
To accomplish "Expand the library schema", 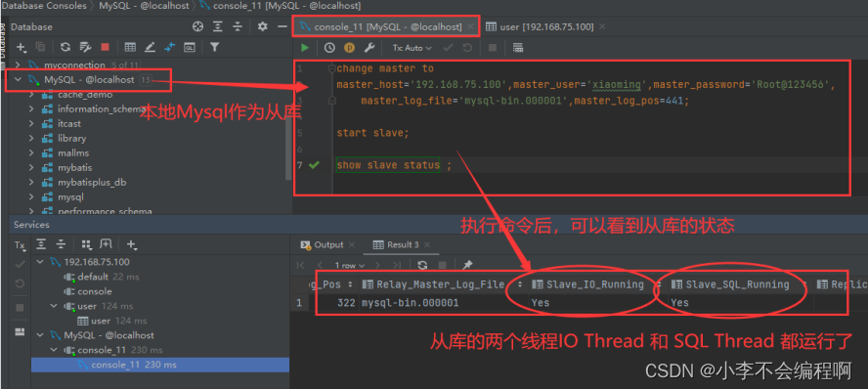I will (32, 138).
